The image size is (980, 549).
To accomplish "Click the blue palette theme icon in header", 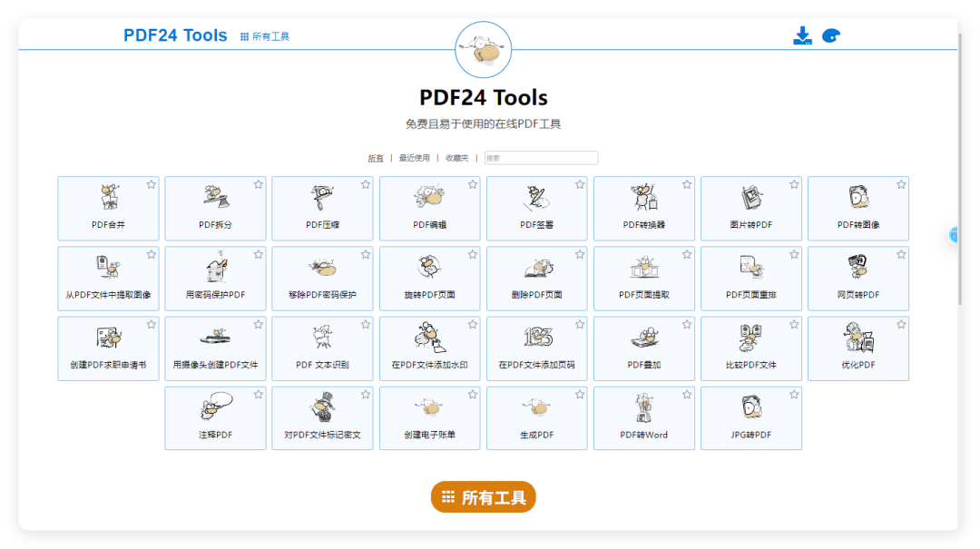I will [x=830, y=35].
